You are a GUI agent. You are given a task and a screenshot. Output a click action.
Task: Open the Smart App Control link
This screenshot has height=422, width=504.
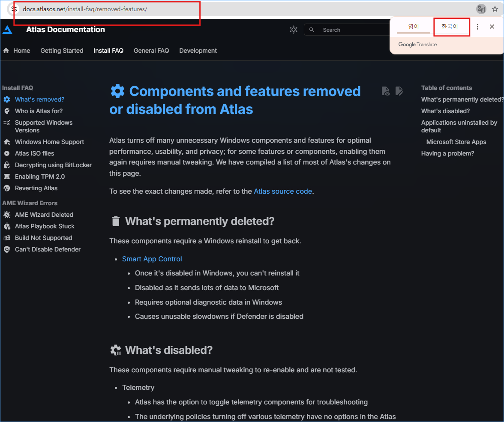coord(152,259)
